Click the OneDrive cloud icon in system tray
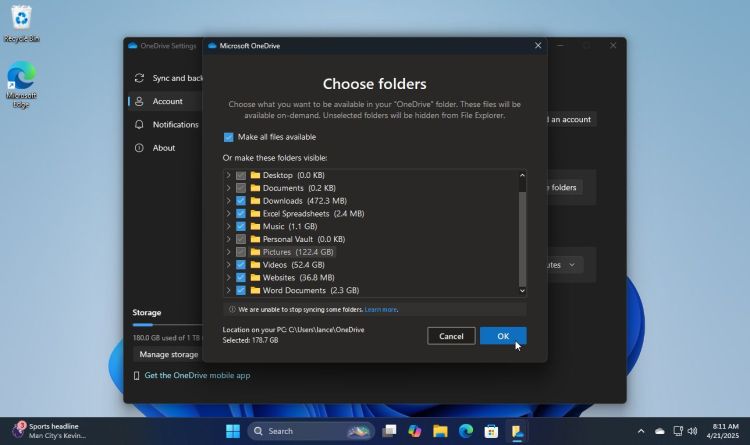The image size is (750, 445). click(659, 431)
